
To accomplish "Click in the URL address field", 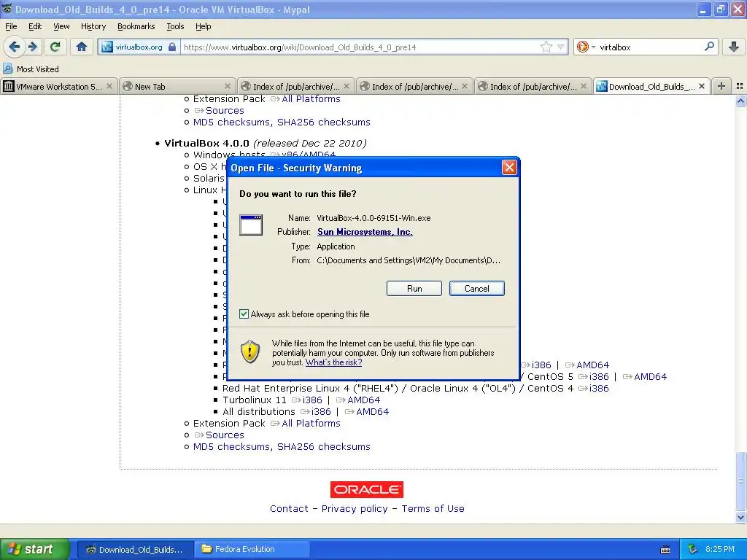I will 360,47.
